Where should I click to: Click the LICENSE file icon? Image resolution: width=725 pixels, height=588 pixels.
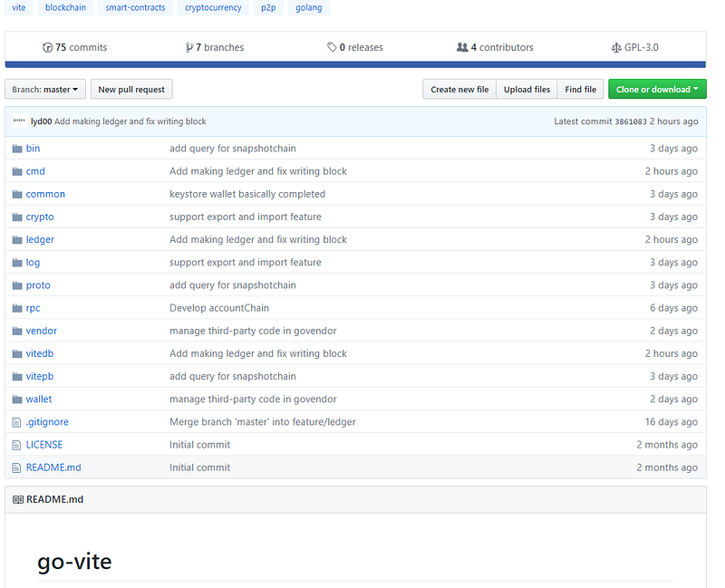pos(16,445)
